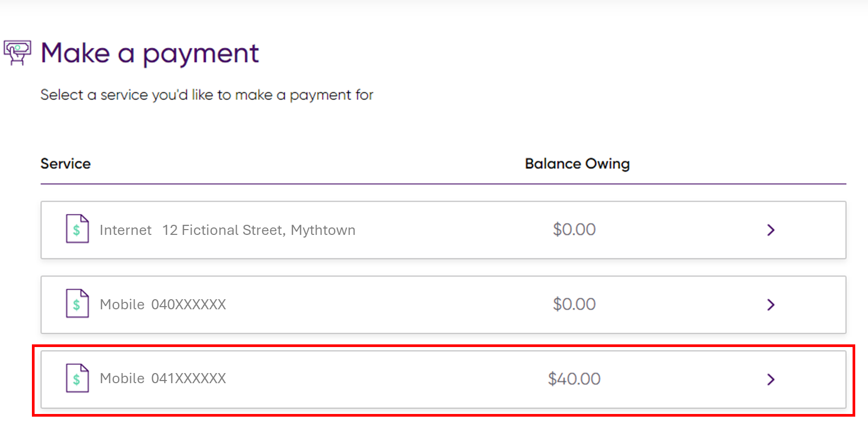Click the Balance Owing column header
868x431 pixels.
(577, 164)
